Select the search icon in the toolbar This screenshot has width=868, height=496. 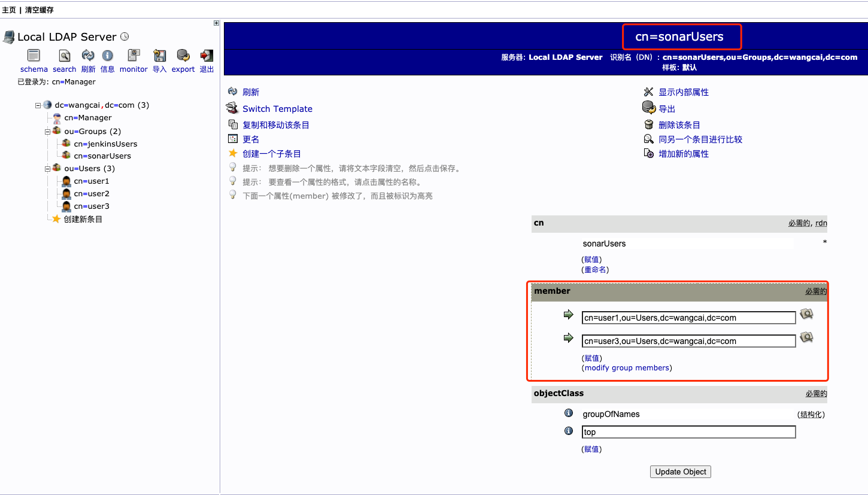(x=63, y=55)
